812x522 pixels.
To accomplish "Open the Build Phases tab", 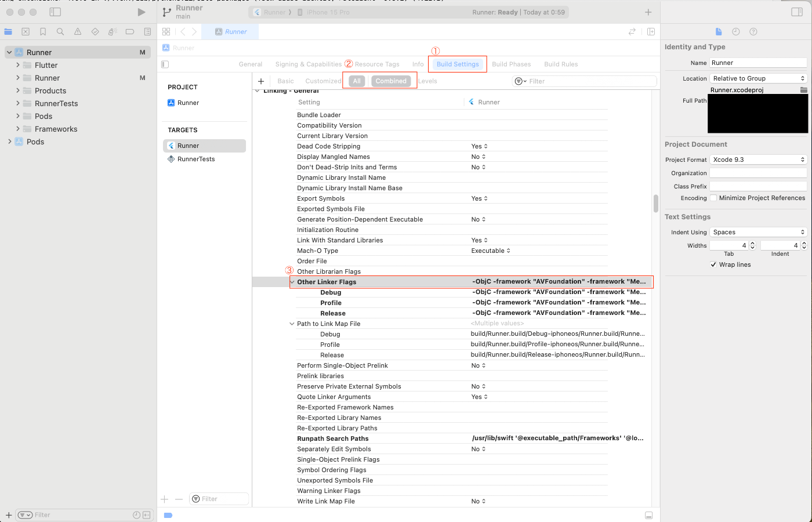I will (x=512, y=64).
